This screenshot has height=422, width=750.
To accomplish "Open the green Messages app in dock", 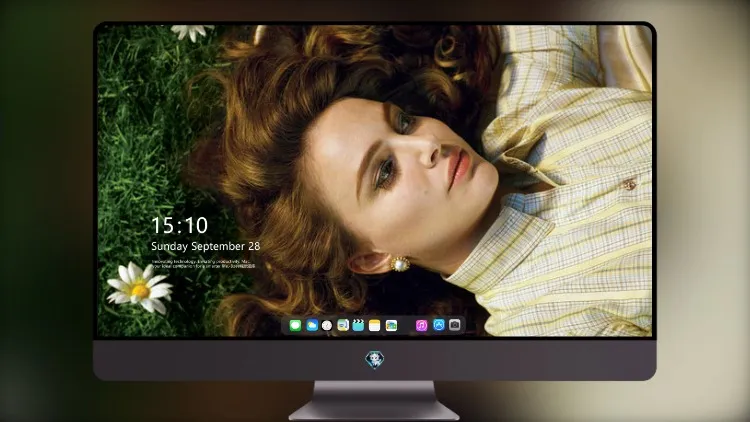I will (x=295, y=325).
